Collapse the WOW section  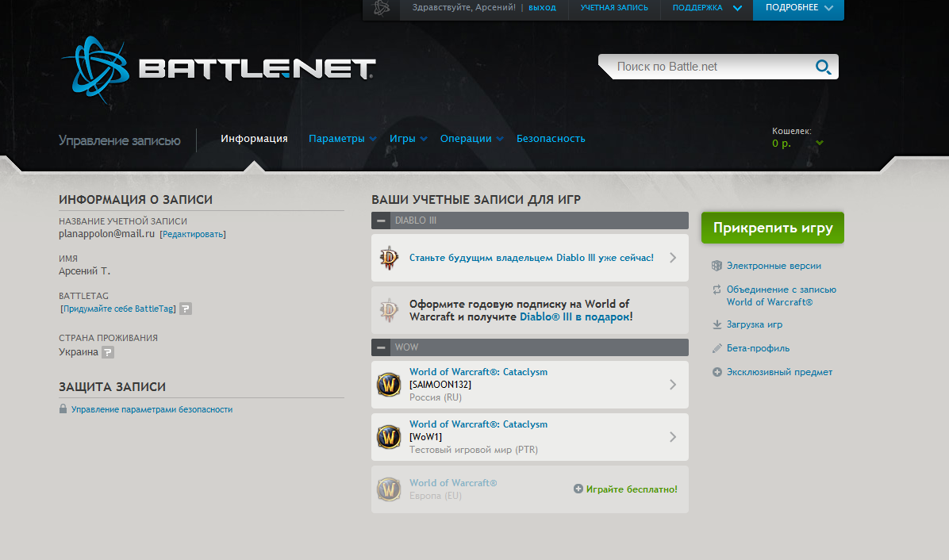coord(381,347)
